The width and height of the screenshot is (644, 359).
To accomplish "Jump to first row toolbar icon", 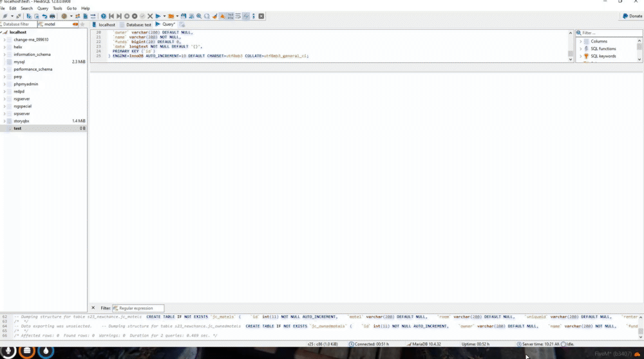I will (x=111, y=16).
